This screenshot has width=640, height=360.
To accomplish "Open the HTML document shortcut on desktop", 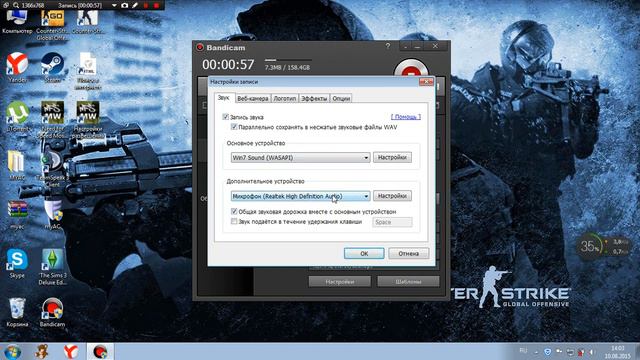I will [87, 70].
